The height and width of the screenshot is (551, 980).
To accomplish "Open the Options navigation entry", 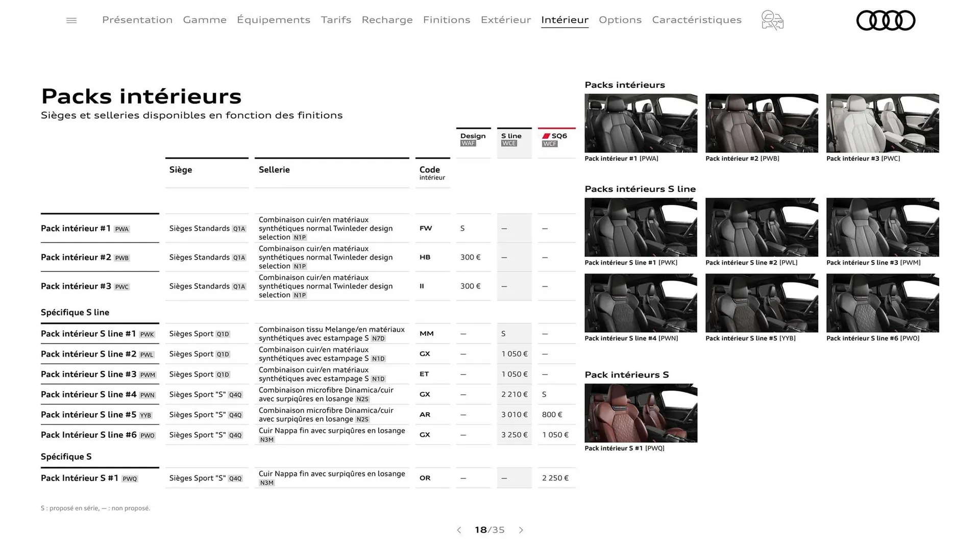I will tap(620, 20).
